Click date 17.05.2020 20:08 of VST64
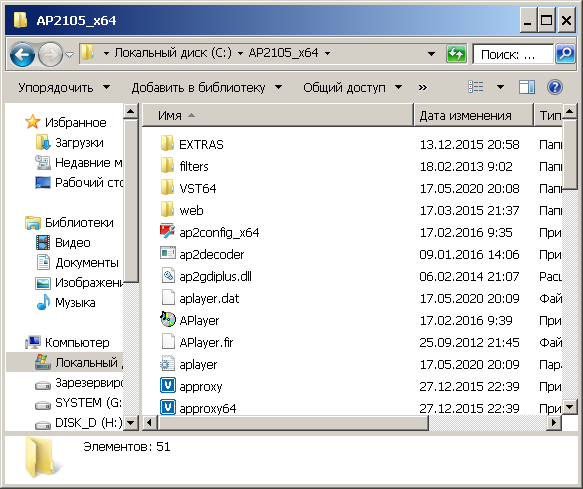Image resolution: width=583 pixels, height=489 pixels. [x=469, y=188]
